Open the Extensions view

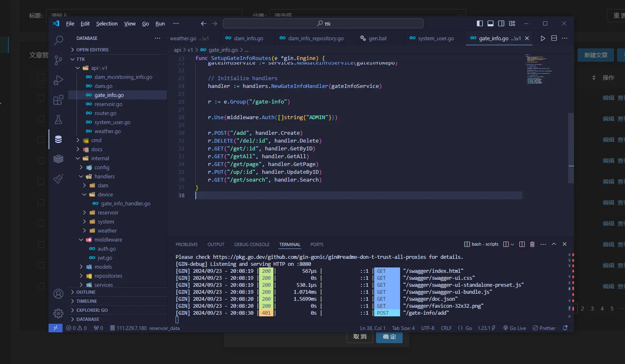click(58, 100)
